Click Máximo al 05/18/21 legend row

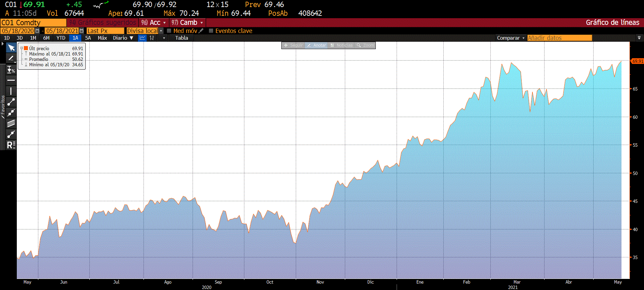(52, 54)
